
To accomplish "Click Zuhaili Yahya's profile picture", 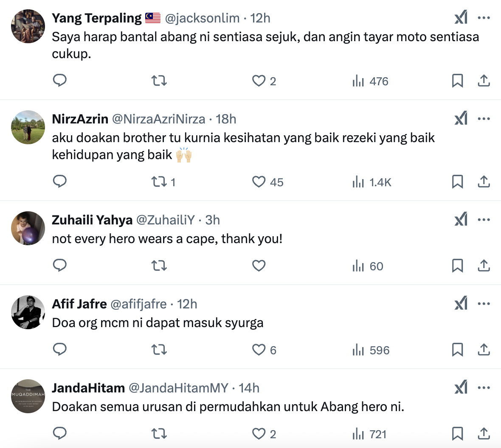I will point(28,228).
